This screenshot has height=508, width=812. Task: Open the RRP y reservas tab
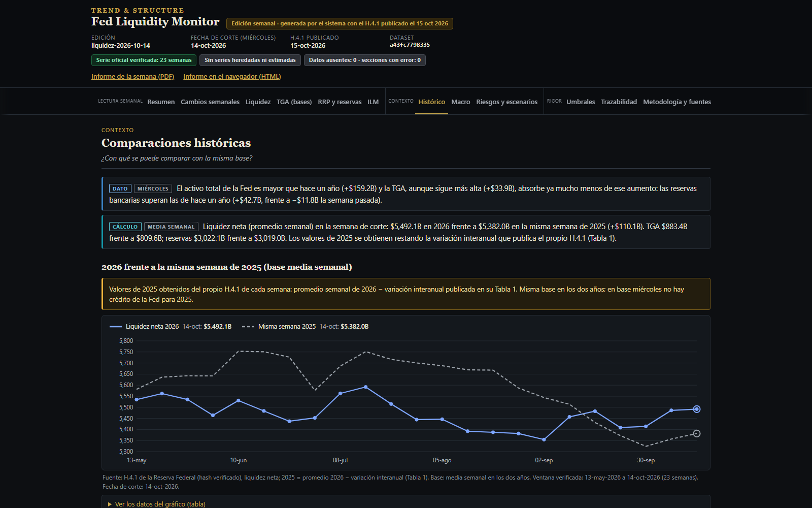click(x=340, y=102)
